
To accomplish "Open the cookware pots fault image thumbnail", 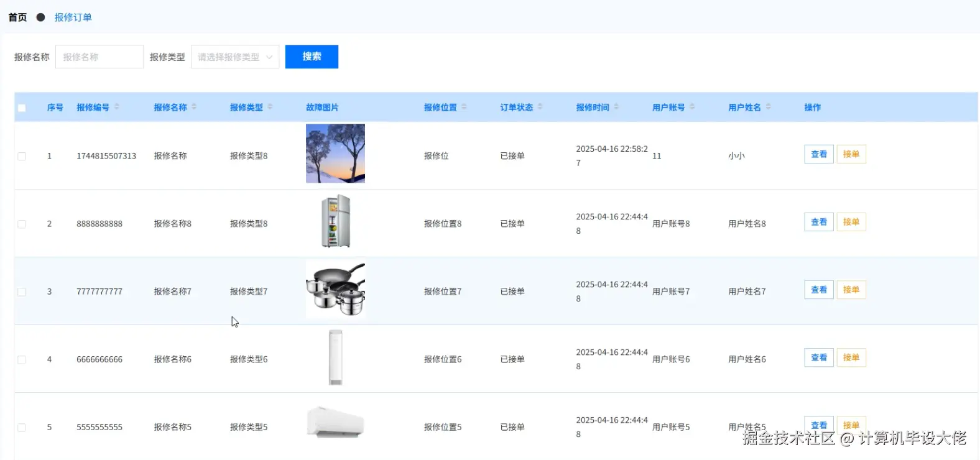I will point(335,289).
